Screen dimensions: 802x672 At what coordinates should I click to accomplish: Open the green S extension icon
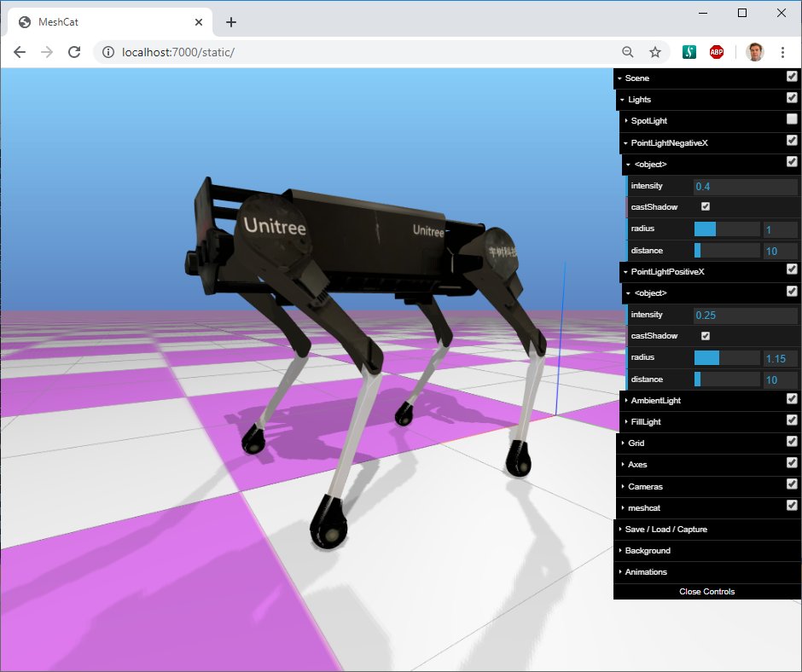click(x=689, y=52)
